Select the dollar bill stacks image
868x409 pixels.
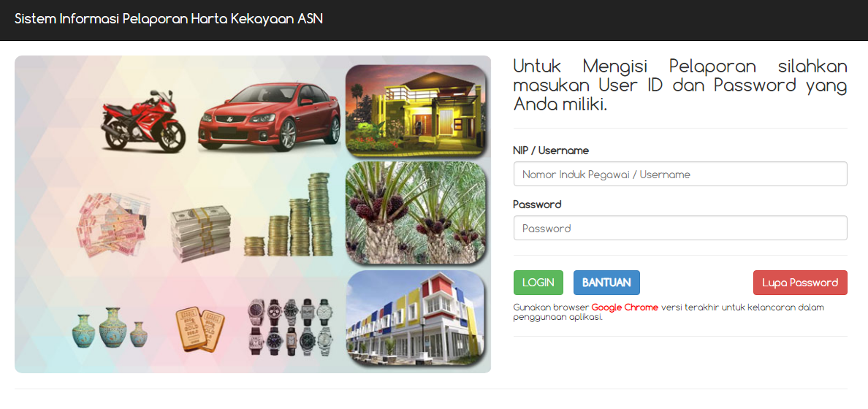(200, 232)
